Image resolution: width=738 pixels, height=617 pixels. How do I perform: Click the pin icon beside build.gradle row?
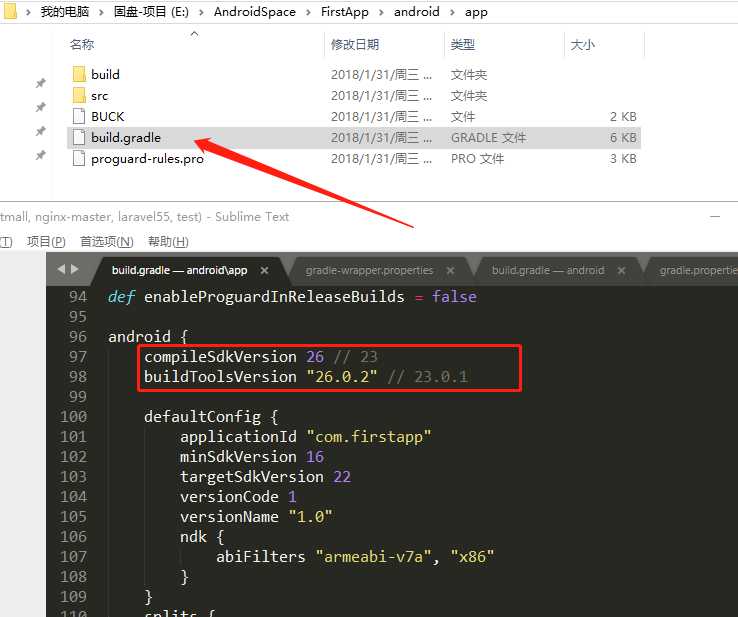point(41,131)
